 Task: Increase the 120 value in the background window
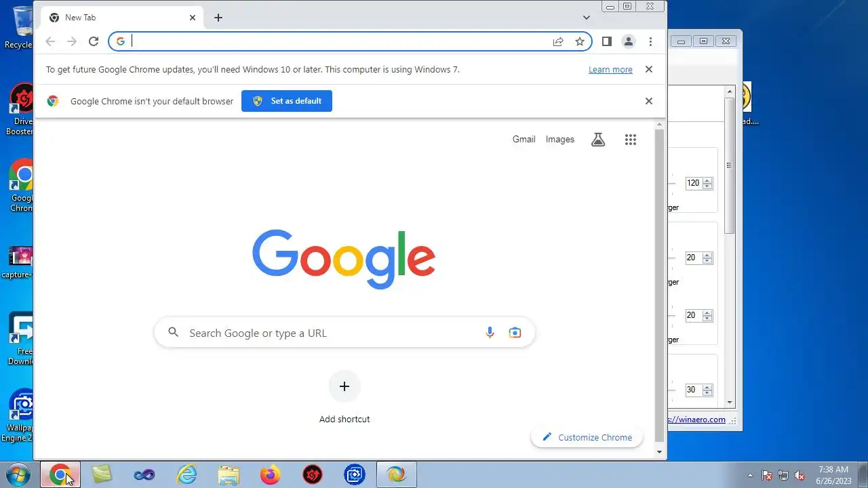pyautogui.click(x=708, y=180)
